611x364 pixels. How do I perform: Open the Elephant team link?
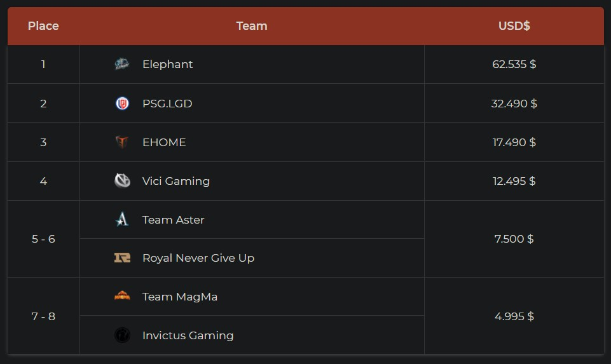[167, 64]
